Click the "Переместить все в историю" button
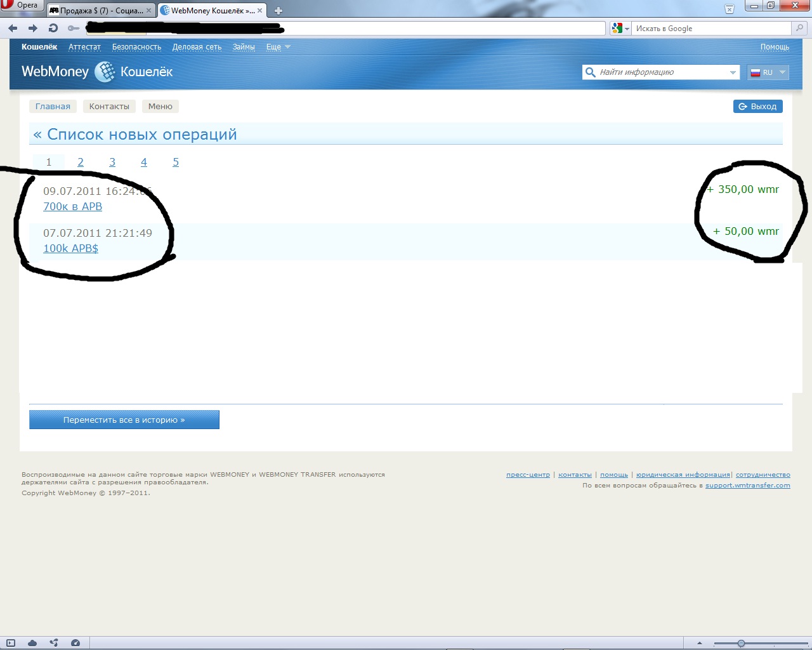Screen dimensions: 812x650 [x=124, y=420]
